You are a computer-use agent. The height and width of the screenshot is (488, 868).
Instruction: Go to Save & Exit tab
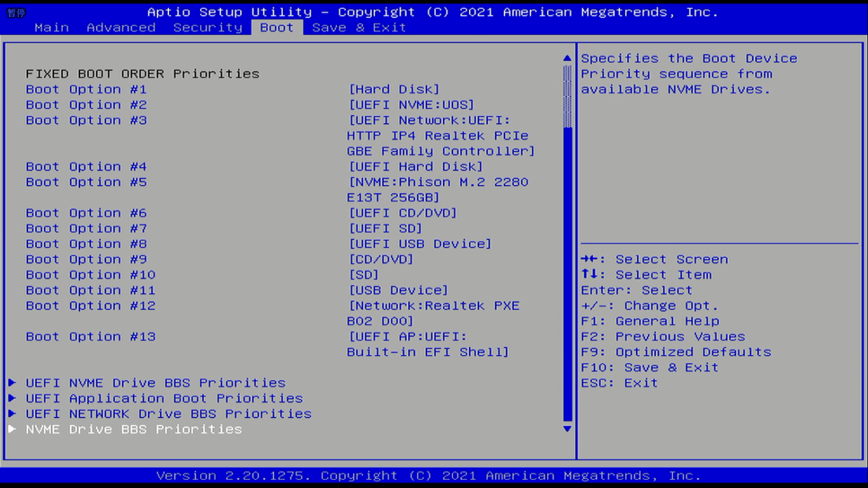point(359,27)
